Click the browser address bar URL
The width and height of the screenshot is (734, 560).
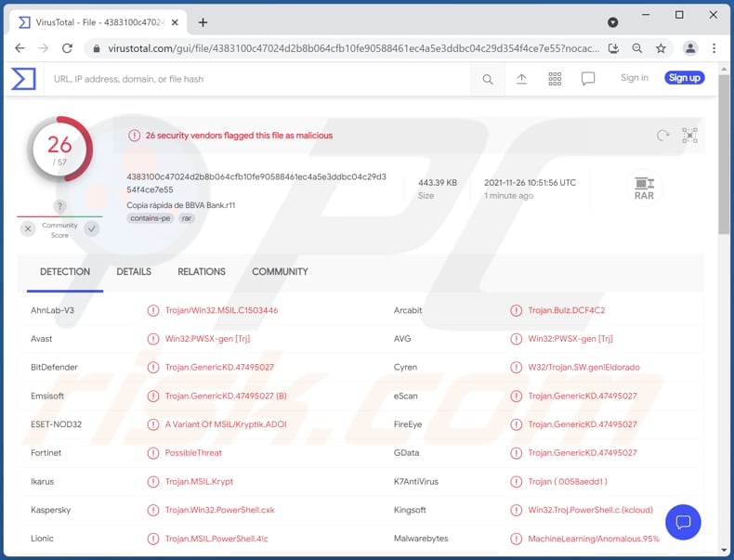pyautogui.click(x=353, y=48)
